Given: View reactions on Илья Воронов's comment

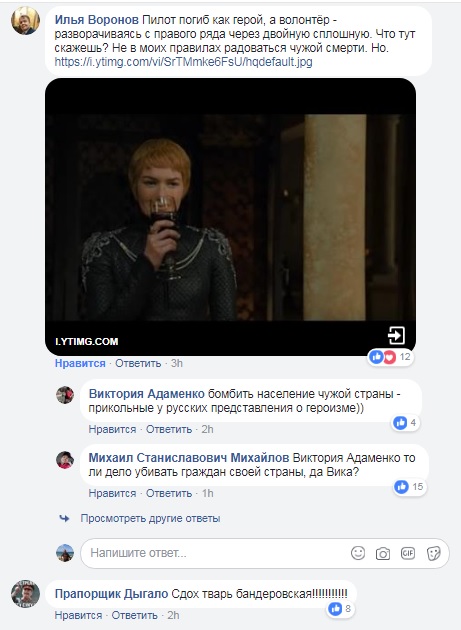Looking at the screenshot, I should tap(391, 357).
